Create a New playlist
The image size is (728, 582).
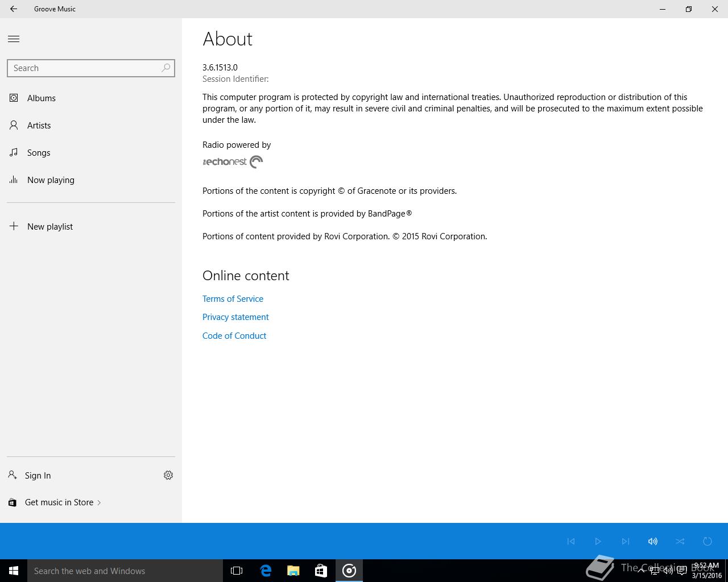click(x=91, y=226)
